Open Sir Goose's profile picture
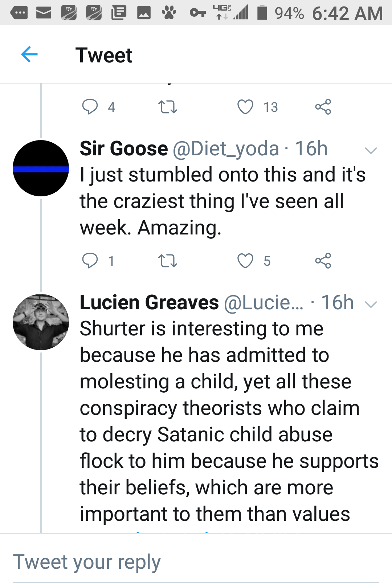 pos(41,168)
